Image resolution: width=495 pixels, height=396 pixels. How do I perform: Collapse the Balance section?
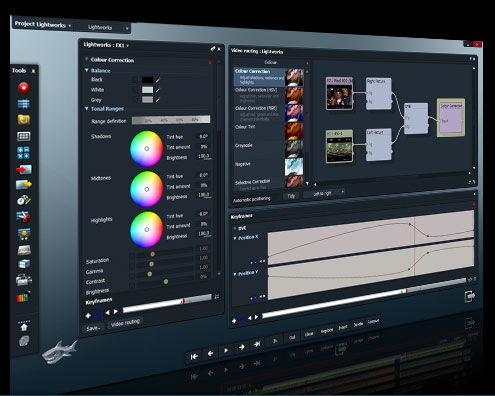[87, 70]
